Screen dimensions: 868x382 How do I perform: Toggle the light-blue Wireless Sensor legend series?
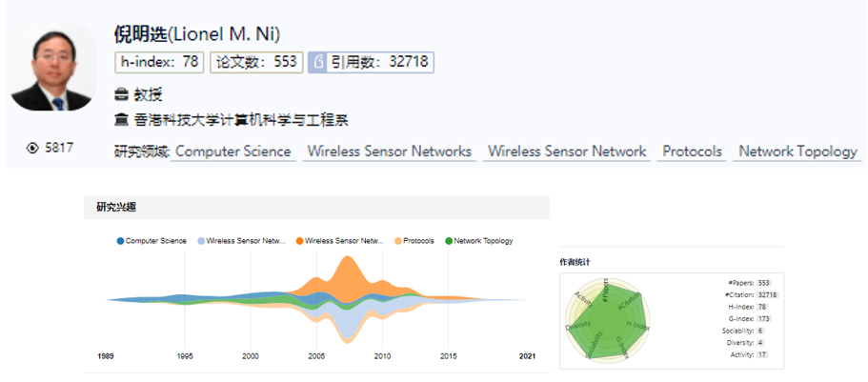(242, 241)
